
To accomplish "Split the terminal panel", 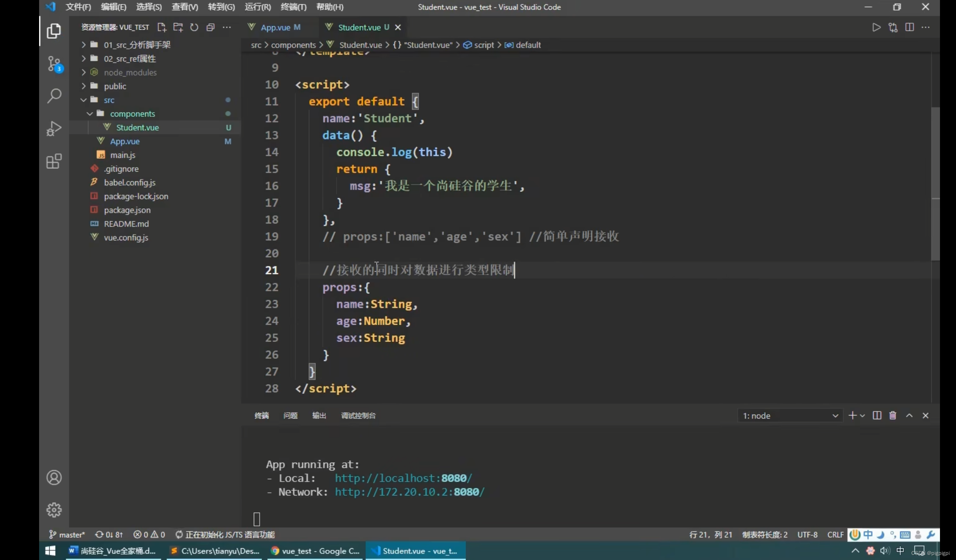I will tap(877, 415).
